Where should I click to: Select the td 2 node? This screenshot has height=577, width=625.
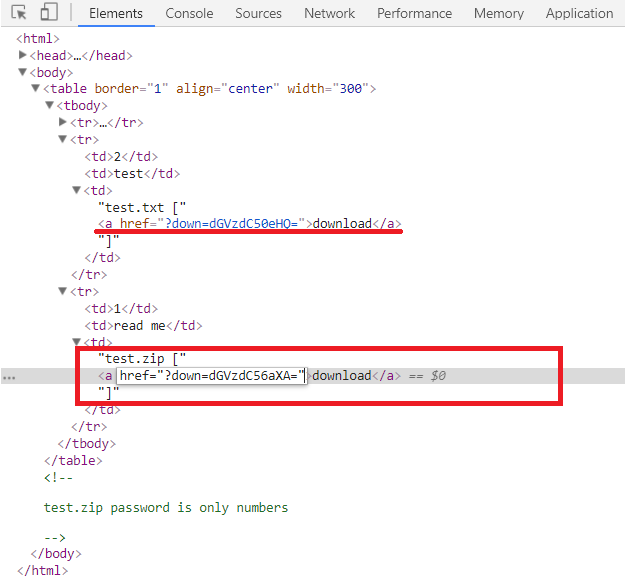tap(121, 157)
